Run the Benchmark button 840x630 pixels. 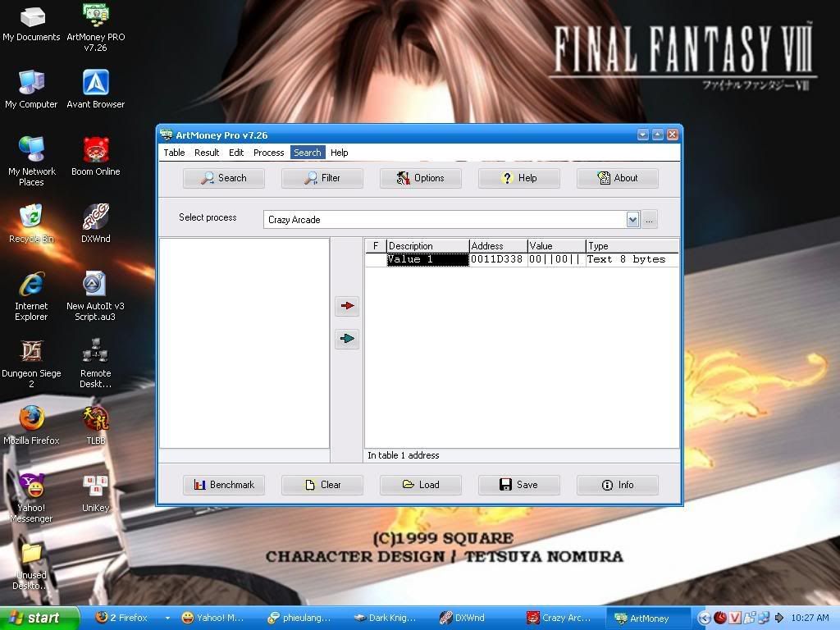click(x=224, y=485)
